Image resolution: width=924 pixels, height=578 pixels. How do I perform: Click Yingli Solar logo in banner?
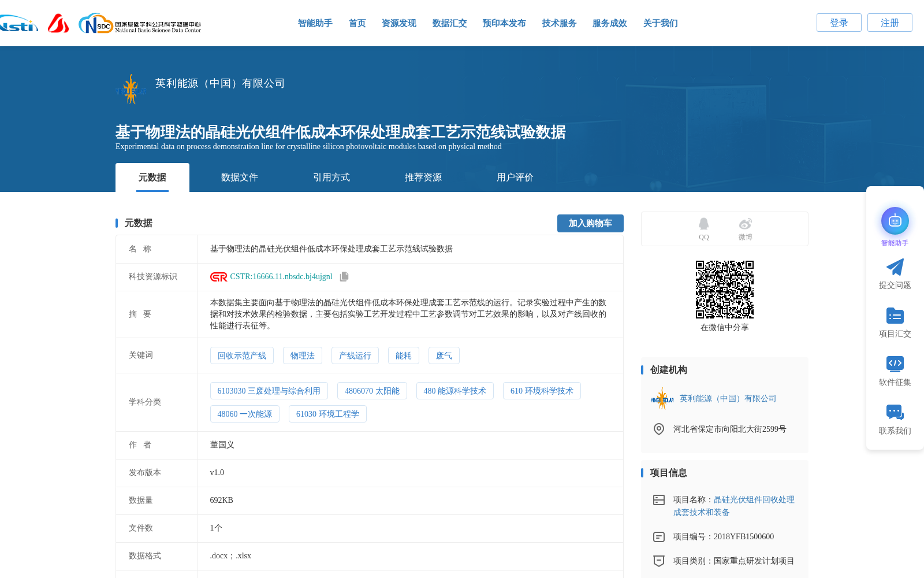[x=131, y=90]
